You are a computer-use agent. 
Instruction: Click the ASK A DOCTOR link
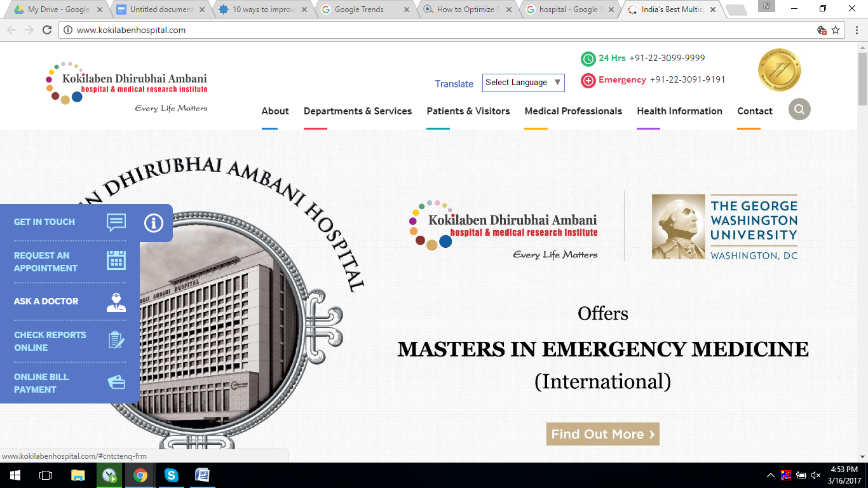46,301
